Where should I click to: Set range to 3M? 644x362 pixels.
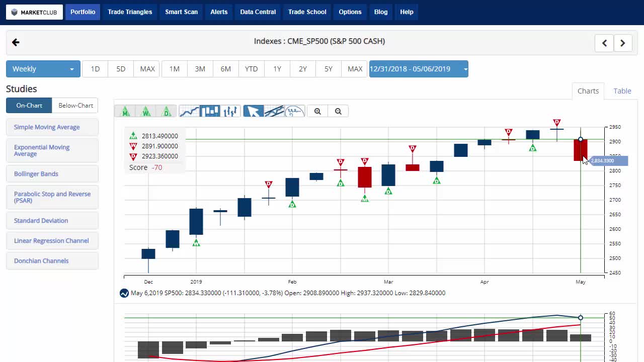[200, 69]
